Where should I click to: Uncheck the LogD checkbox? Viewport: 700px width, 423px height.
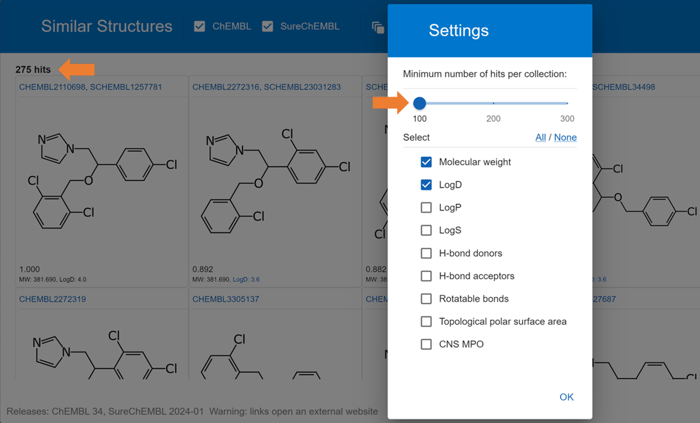tap(426, 185)
